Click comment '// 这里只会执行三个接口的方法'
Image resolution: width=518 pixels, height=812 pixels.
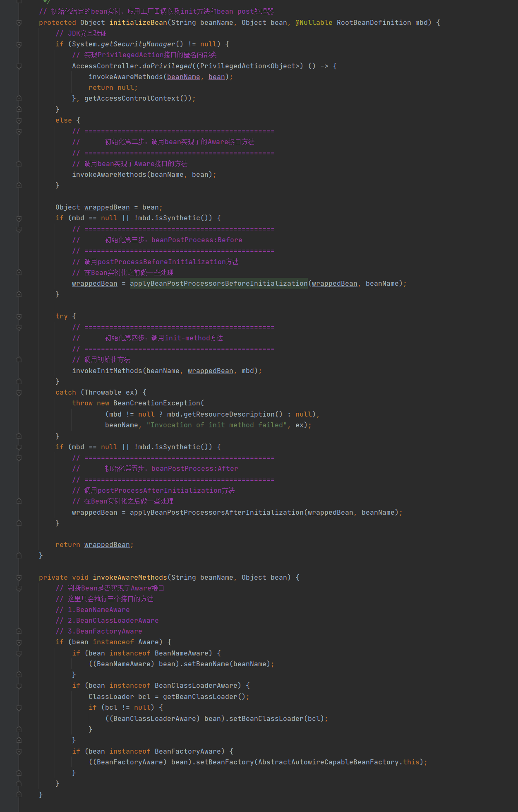point(105,599)
